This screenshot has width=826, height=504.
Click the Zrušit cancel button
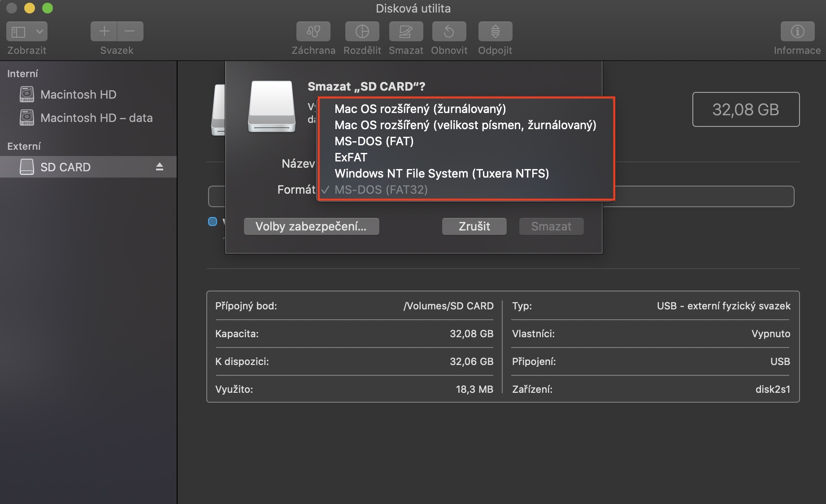pyautogui.click(x=474, y=226)
